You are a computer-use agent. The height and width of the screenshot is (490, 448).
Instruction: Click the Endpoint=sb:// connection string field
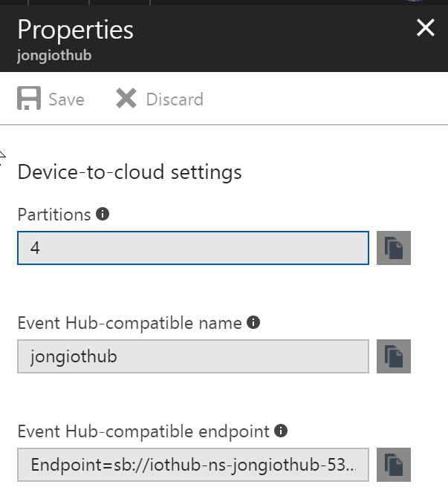[x=193, y=465]
